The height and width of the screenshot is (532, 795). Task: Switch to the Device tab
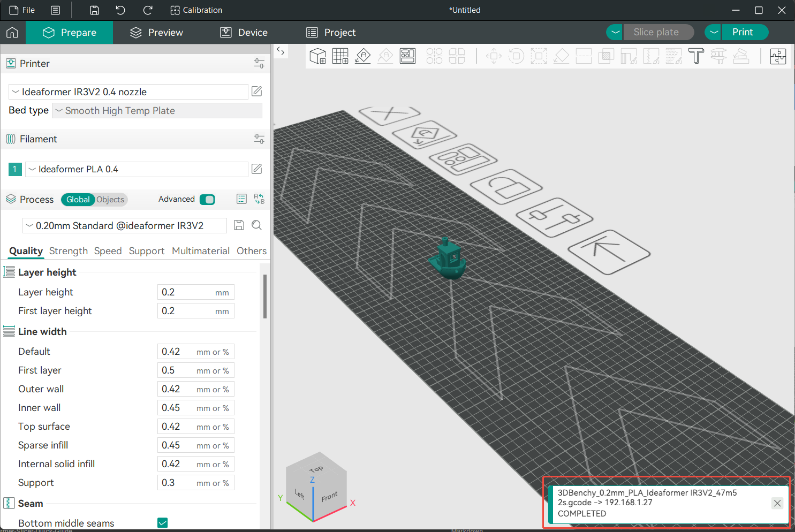click(244, 33)
